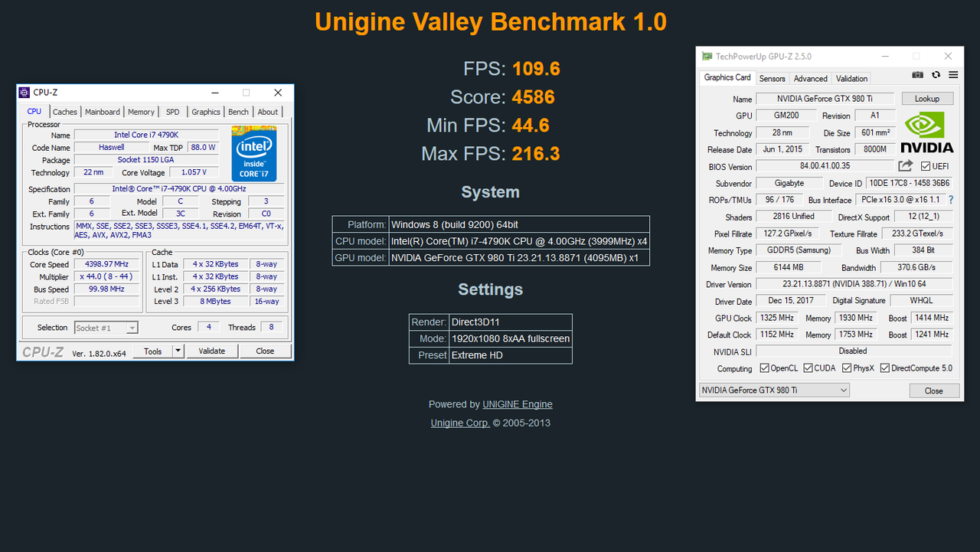Viewport: 980px width, 552px height.
Task: Click the Multiplier value x 44.0
Action: [x=106, y=276]
